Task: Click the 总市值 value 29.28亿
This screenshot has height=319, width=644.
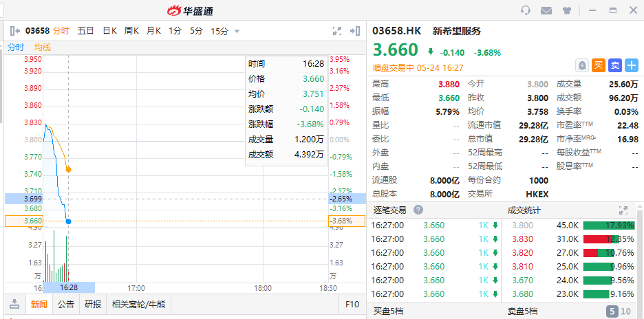Action: coord(533,139)
